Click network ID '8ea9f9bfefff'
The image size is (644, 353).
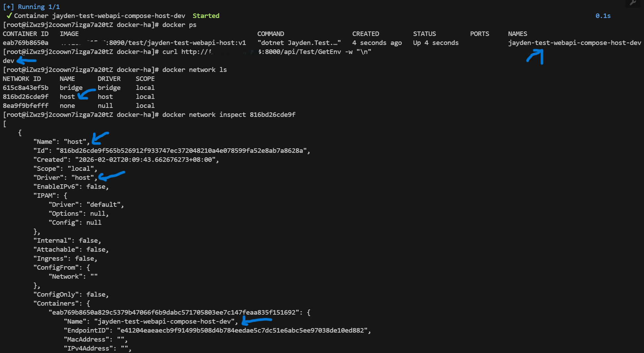pyautogui.click(x=26, y=106)
